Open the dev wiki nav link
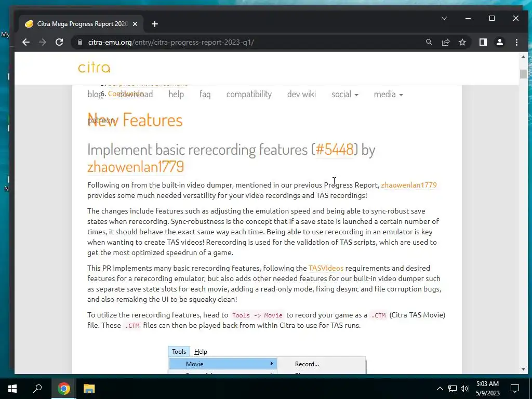 [x=301, y=94]
